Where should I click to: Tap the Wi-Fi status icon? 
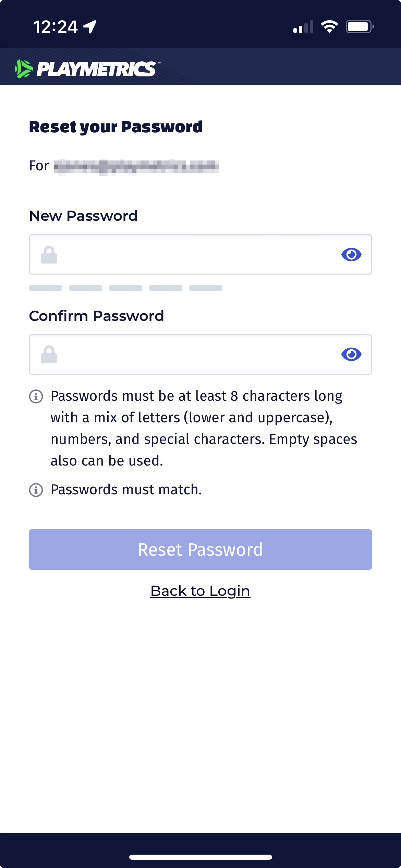[x=329, y=27]
